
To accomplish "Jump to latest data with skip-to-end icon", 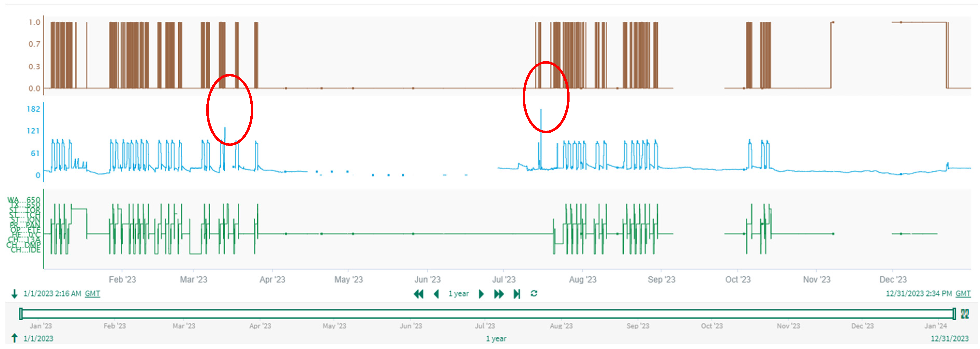I will point(517,294).
